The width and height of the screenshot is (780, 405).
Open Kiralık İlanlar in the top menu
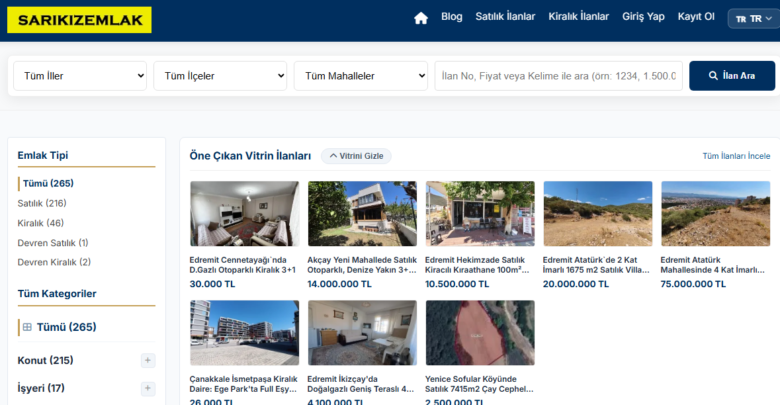click(579, 16)
